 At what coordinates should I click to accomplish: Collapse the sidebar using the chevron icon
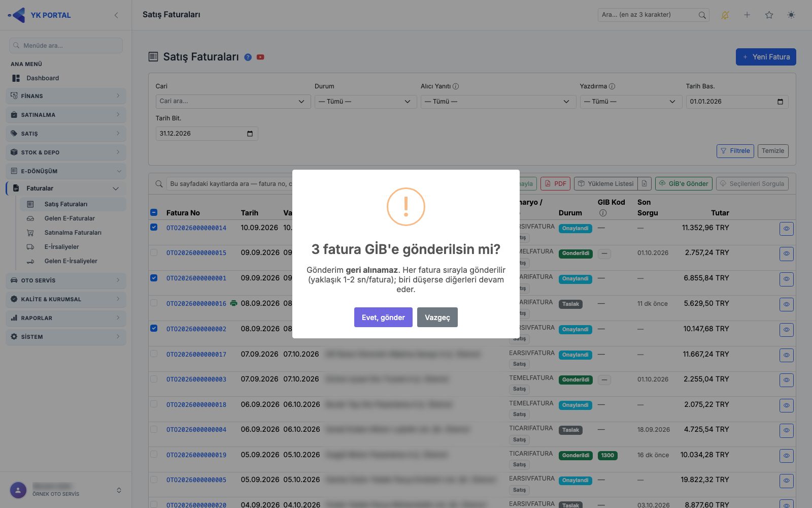tap(116, 15)
